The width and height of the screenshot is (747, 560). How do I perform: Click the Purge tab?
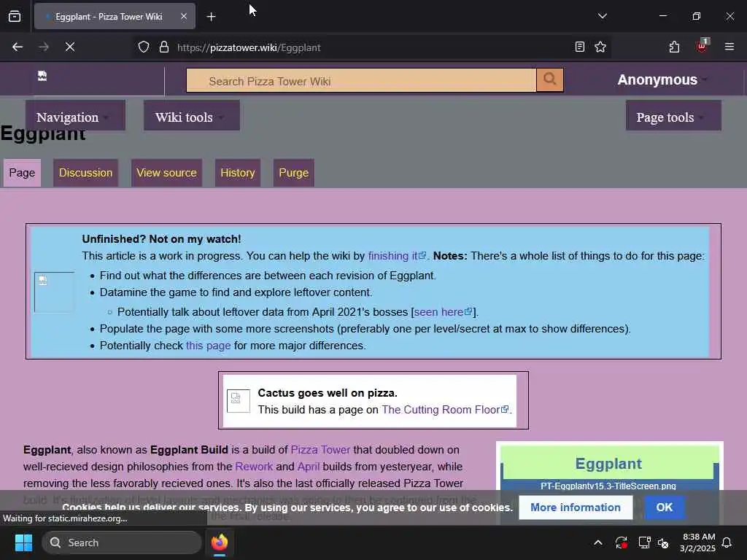293,172
